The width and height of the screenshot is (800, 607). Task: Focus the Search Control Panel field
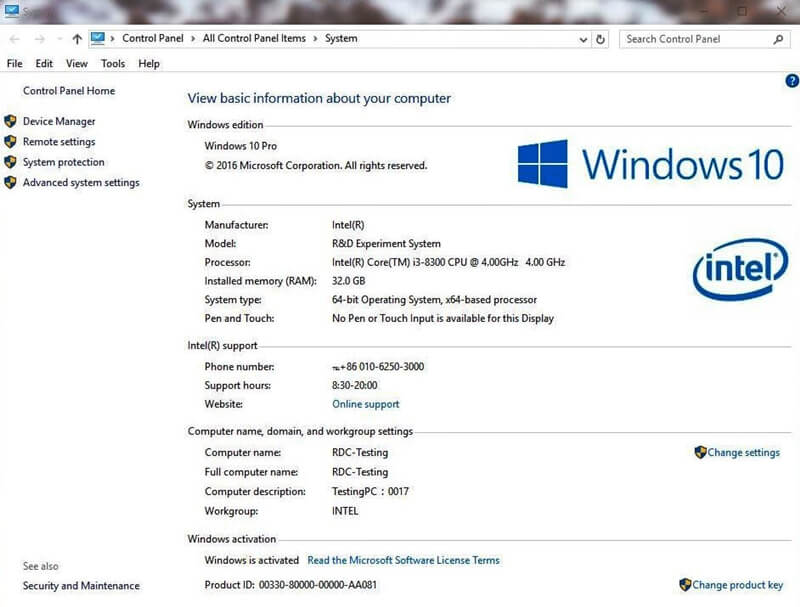(695, 39)
